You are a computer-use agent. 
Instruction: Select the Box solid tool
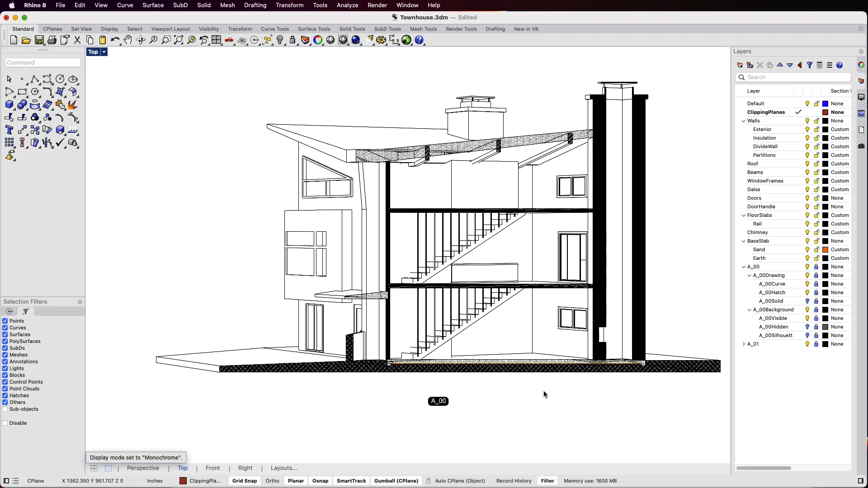click(9, 105)
